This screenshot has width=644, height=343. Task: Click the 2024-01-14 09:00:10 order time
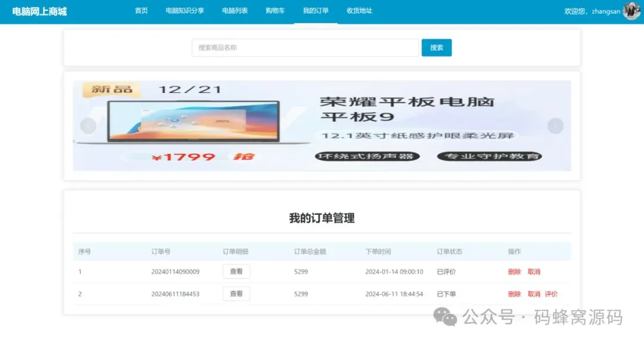394,271
